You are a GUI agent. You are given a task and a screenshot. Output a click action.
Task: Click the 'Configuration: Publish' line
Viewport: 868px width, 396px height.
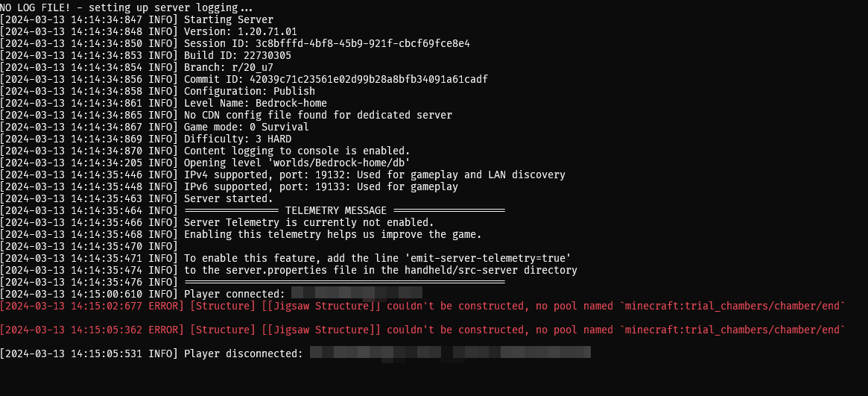click(x=250, y=91)
